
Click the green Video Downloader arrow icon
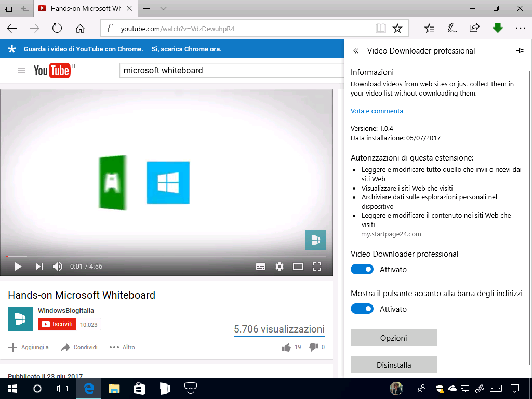pyautogui.click(x=497, y=28)
